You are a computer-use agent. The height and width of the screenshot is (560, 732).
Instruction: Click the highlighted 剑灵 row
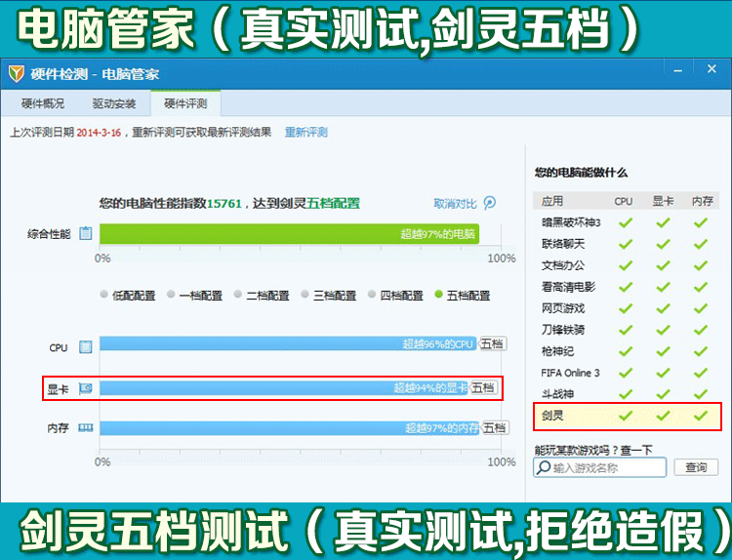(x=628, y=416)
